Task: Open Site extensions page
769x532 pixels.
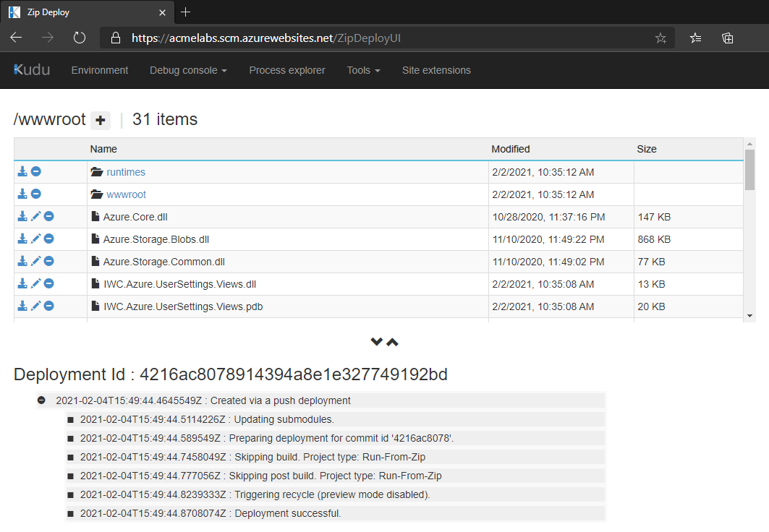Action: pos(436,70)
